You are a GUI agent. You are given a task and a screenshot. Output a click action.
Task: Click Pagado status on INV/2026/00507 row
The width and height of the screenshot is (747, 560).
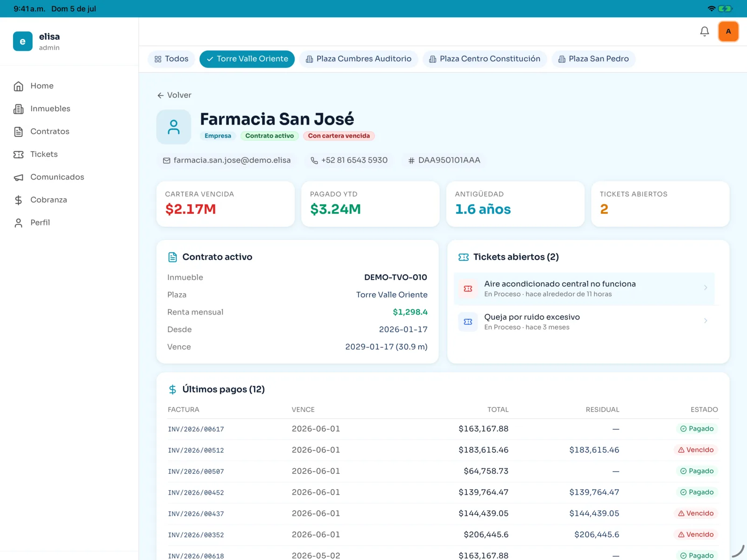697,471
